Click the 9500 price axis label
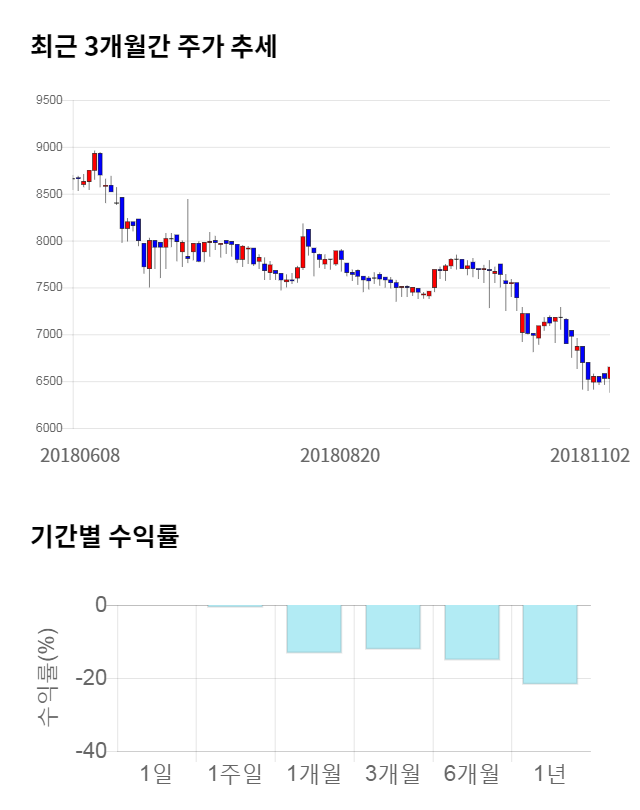This screenshot has width=640, height=810. tap(48, 100)
